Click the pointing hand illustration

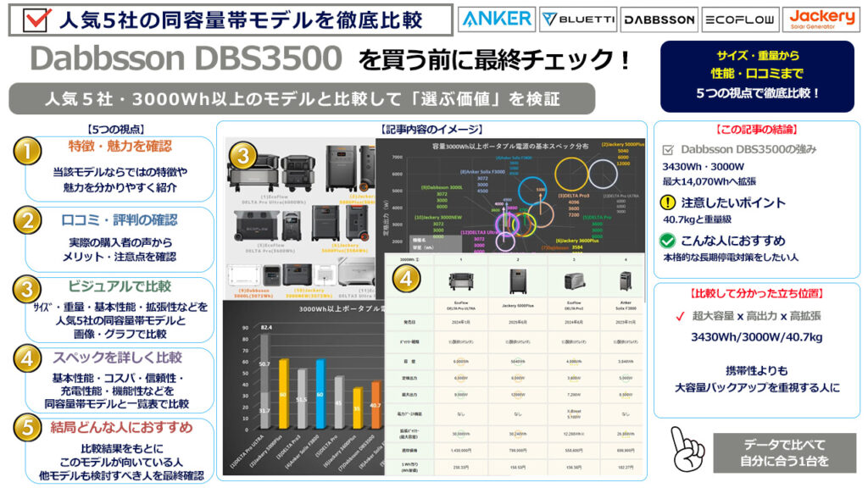click(x=687, y=449)
